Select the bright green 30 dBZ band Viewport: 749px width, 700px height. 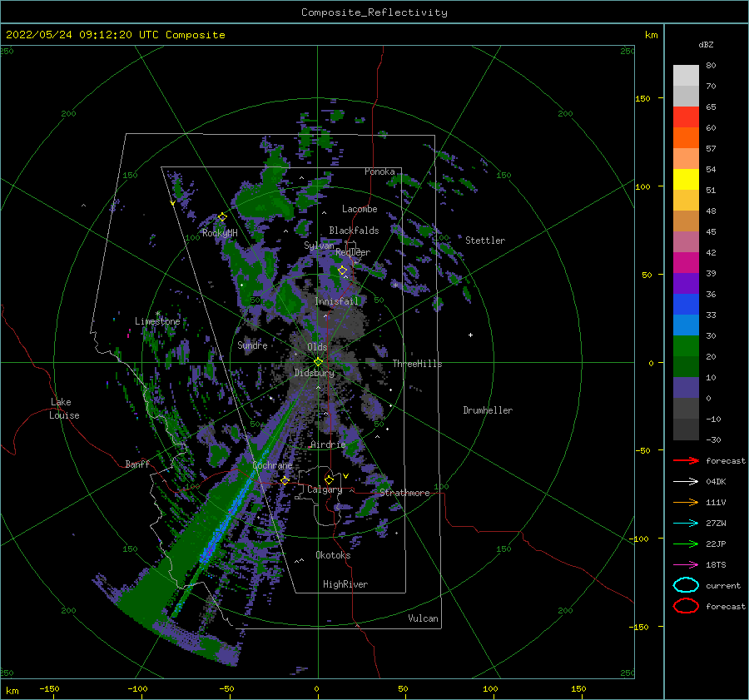coord(686,345)
